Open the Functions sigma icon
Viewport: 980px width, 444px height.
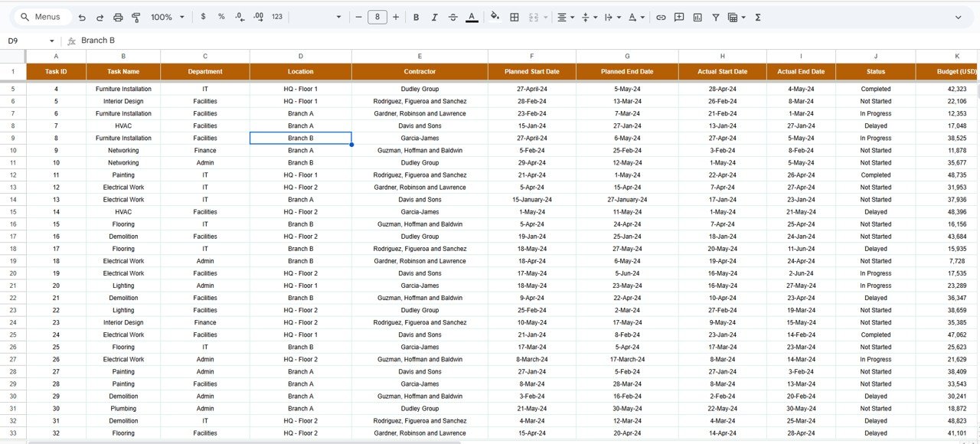pos(758,17)
